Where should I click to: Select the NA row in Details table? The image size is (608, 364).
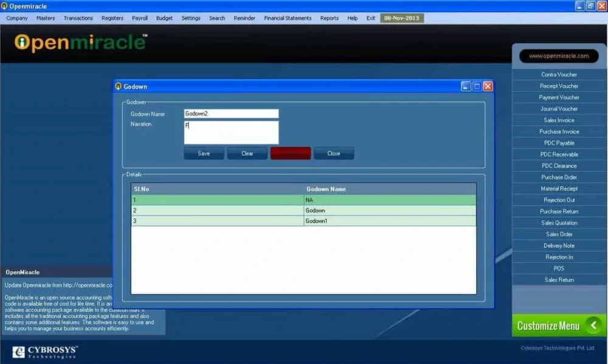click(x=303, y=200)
